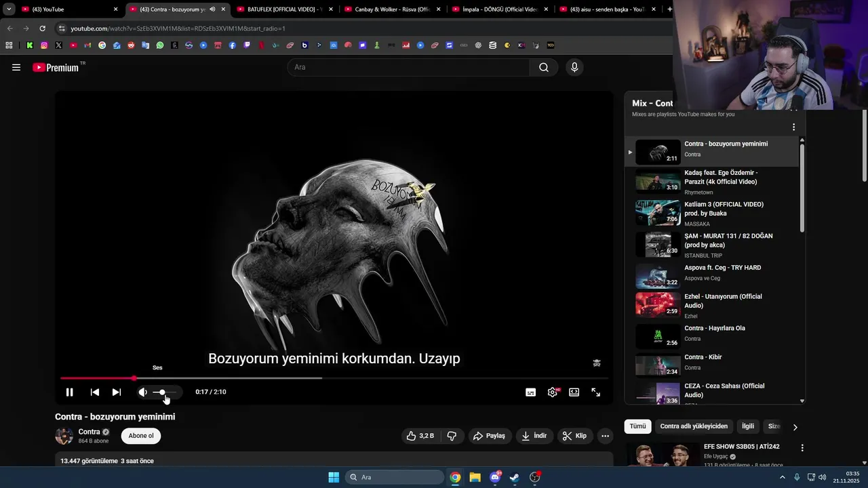Switch to the aisu - senden başka tab
This screenshot has width=868, height=488.
(x=607, y=9)
